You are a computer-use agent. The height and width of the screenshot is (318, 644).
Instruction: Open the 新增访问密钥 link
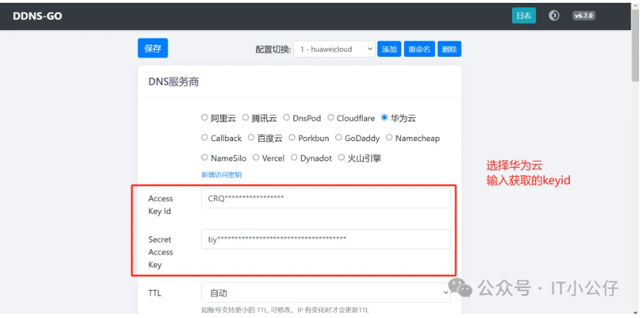point(222,175)
